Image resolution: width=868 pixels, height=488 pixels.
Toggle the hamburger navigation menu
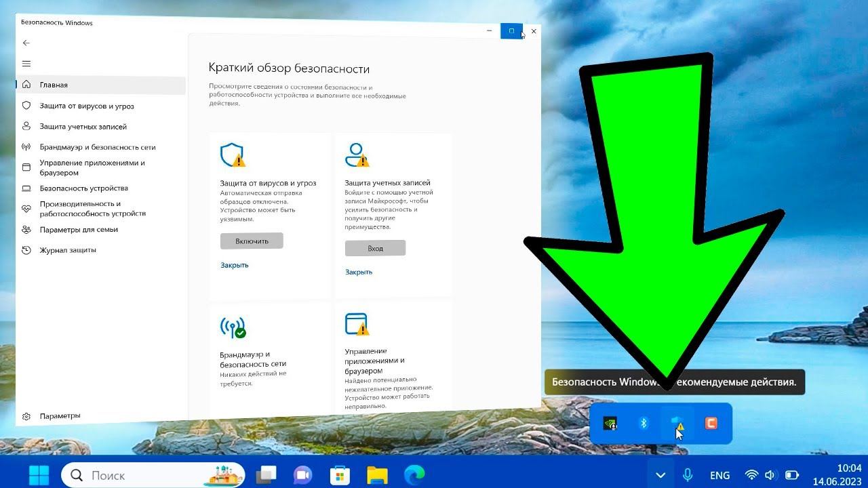(x=26, y=64)
